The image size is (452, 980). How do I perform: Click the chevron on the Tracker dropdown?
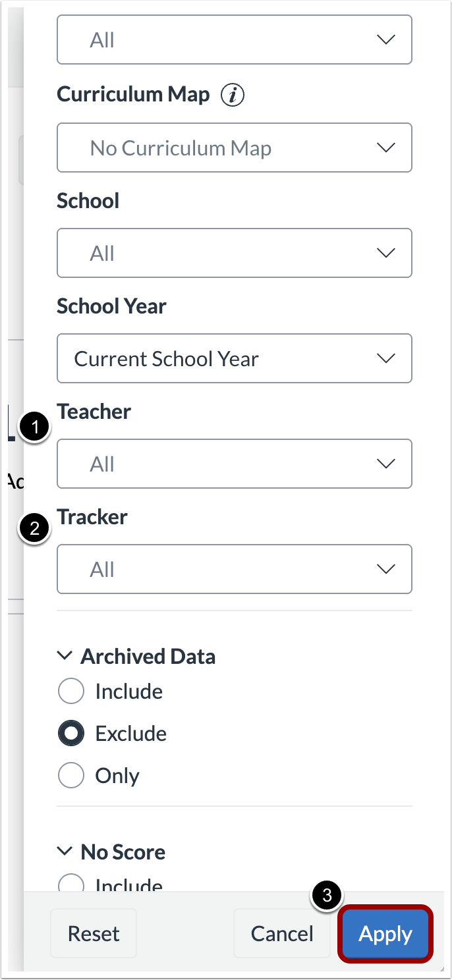(385, 569)
